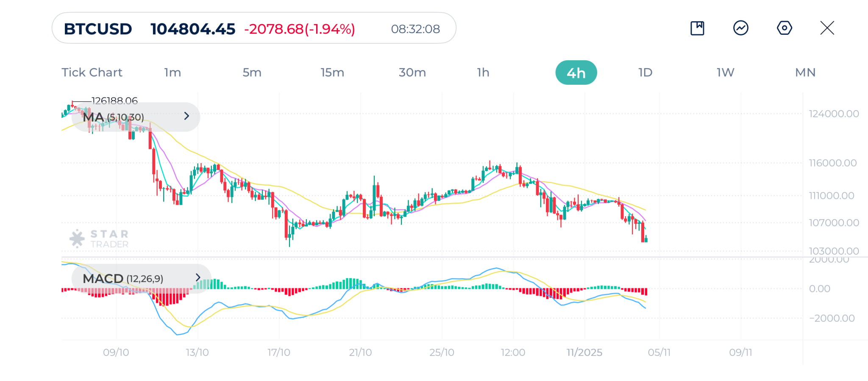Expand the MACD (12,26,9) indicator chevron
The image size is (868, 381).
pos(198,278)
